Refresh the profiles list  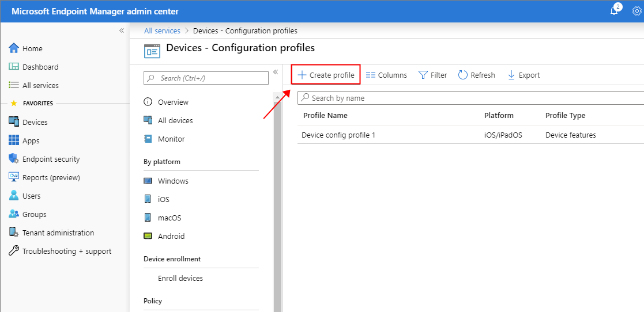tap(476, 75)
